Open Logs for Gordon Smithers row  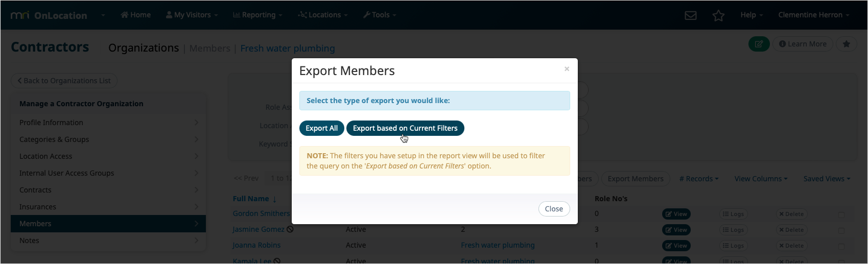click(x=733, y=214)
